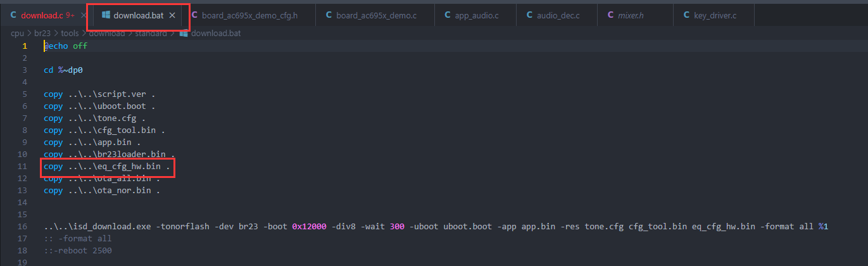Click the '300' wait value
The image size is (868, 266).
[397, 227]
